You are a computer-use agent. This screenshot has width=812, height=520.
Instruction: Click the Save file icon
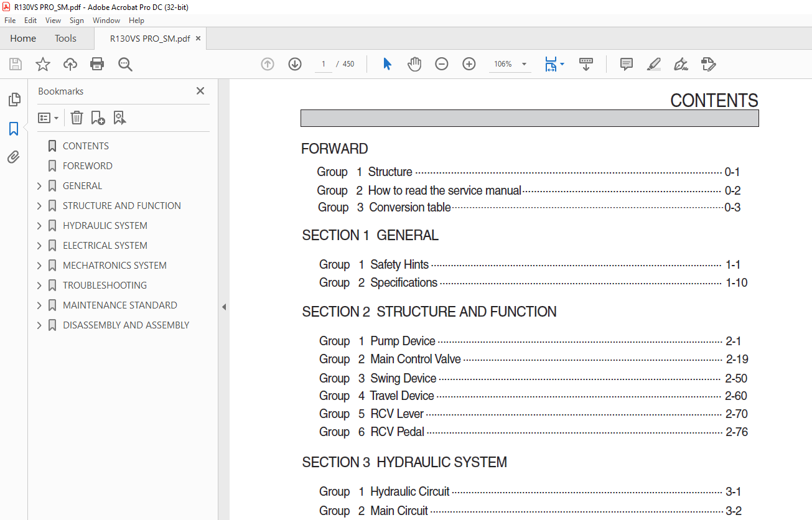tap(16, 64)
